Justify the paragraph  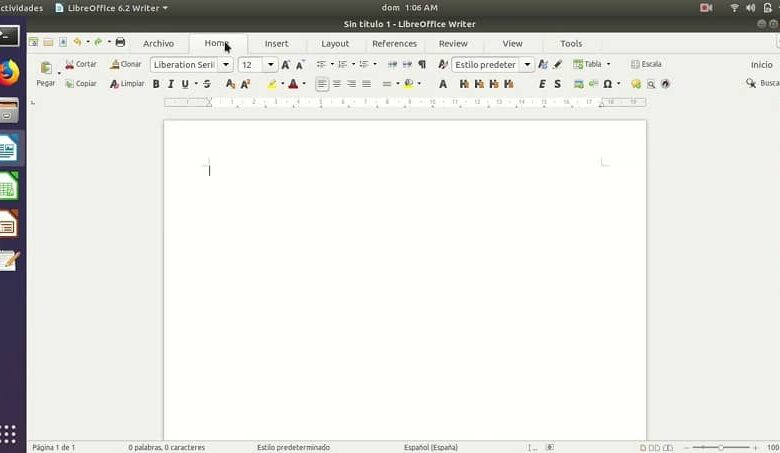tap(367, 84)
